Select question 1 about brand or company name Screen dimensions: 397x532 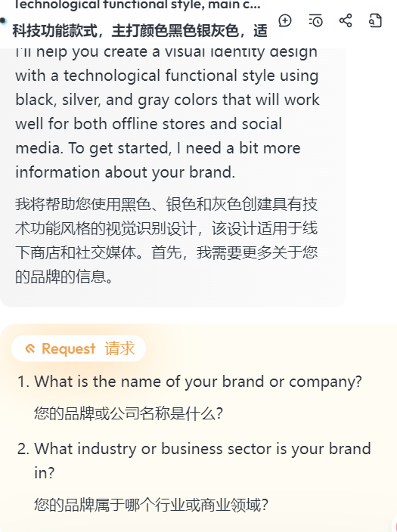pos(190,382)
